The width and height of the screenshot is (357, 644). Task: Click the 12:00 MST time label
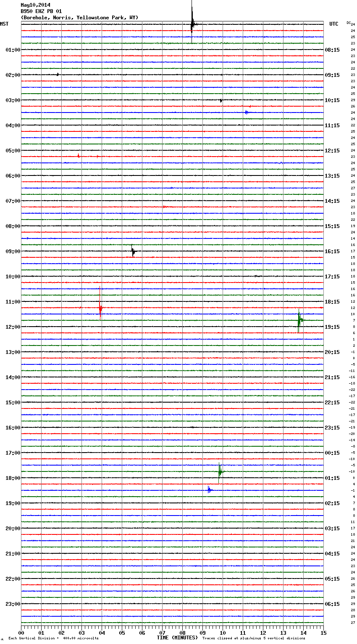pyautogui.click(x=13, y=327)
